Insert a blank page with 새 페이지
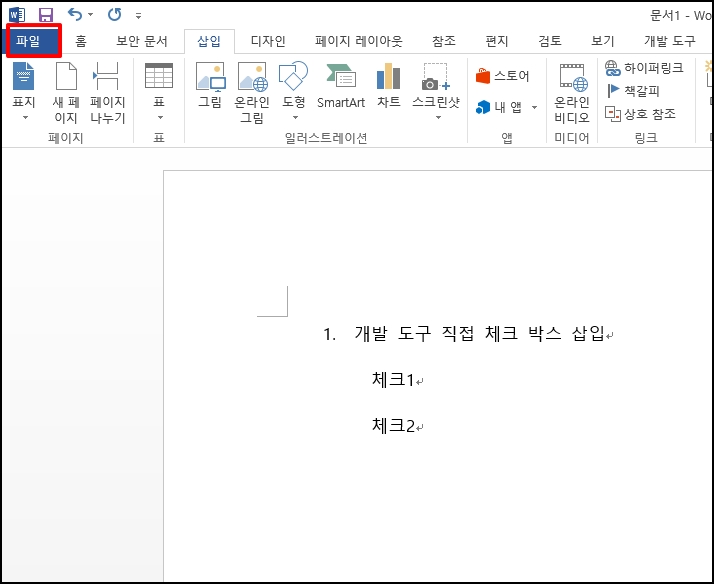Viewport: 714px width, 584px height. tap(66, 93)
